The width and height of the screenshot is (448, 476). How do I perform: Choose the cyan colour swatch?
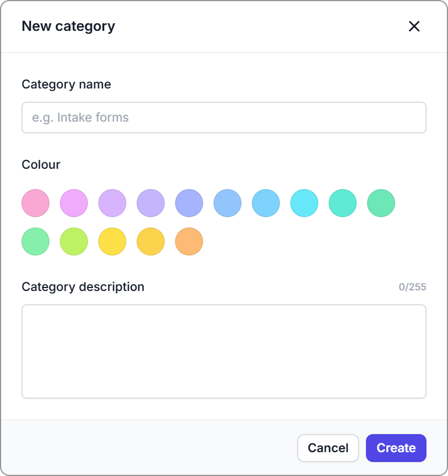click(304, 203)
